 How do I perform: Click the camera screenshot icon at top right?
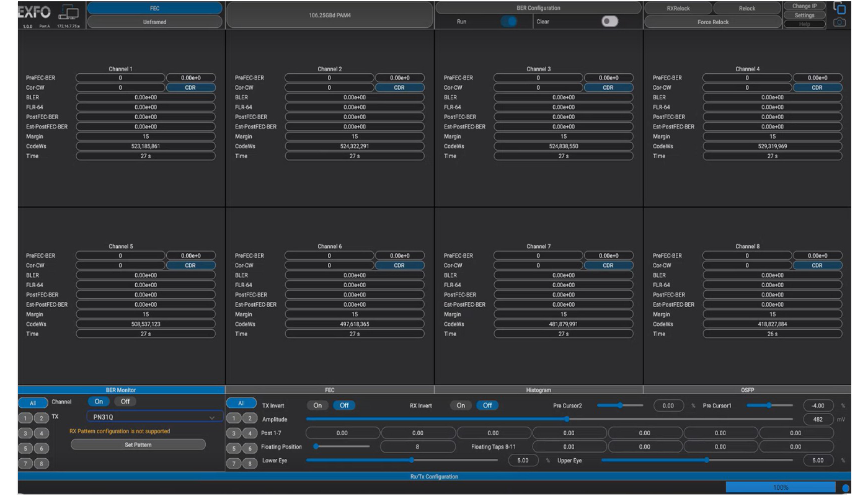tap(839, 22)
